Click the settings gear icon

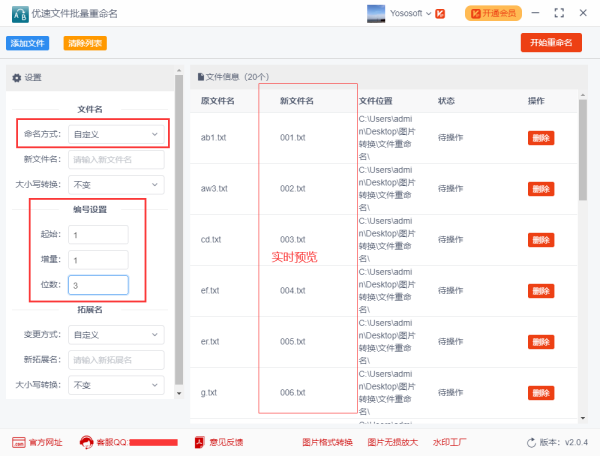pyautogui.click(x=16, y=77)
